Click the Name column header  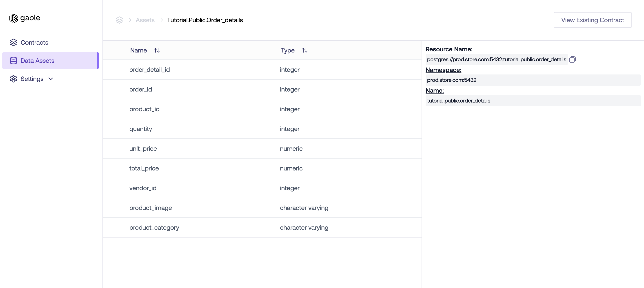(138, 50)
